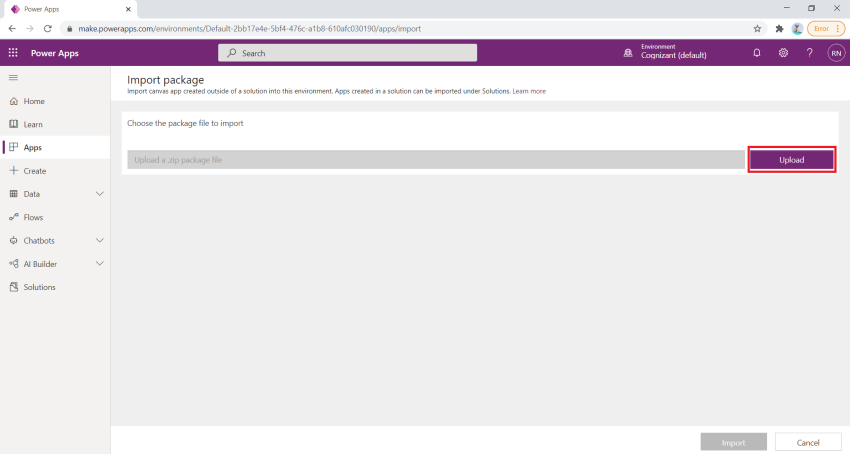Open the RN account avatar

836,53
